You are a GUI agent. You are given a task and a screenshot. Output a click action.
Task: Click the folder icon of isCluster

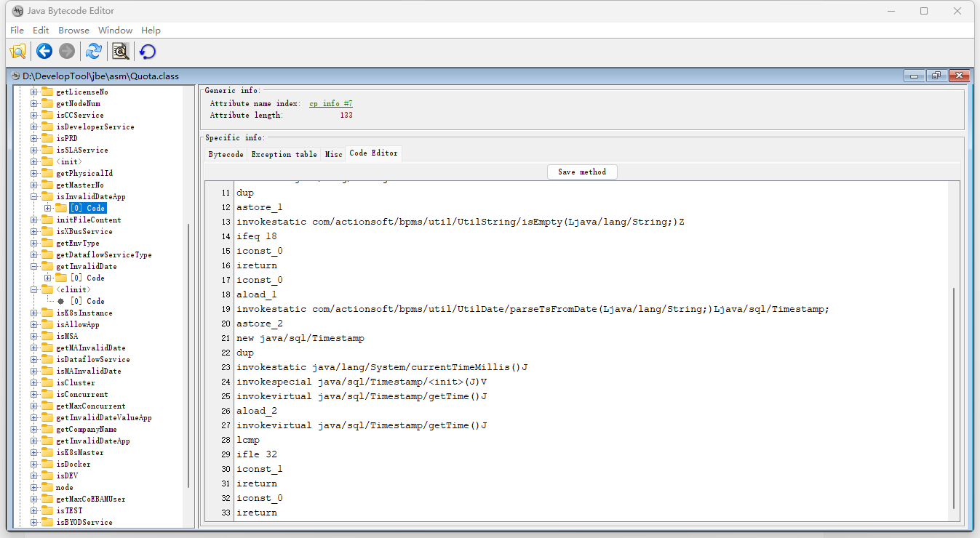(x=47, y=382)
